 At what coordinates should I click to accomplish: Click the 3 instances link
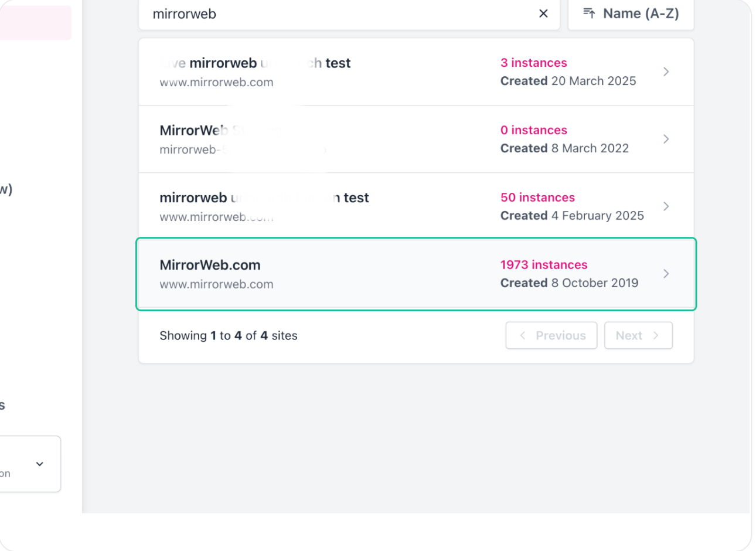coord(533,63)
